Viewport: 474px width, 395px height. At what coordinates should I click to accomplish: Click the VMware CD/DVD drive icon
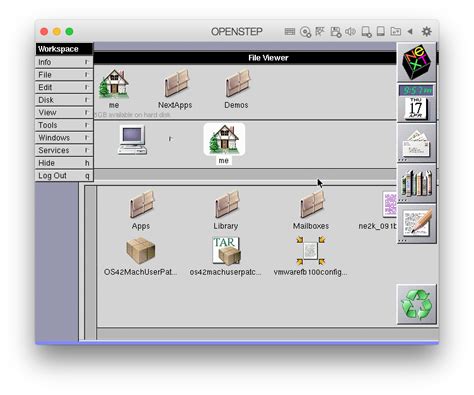point(305,32)
